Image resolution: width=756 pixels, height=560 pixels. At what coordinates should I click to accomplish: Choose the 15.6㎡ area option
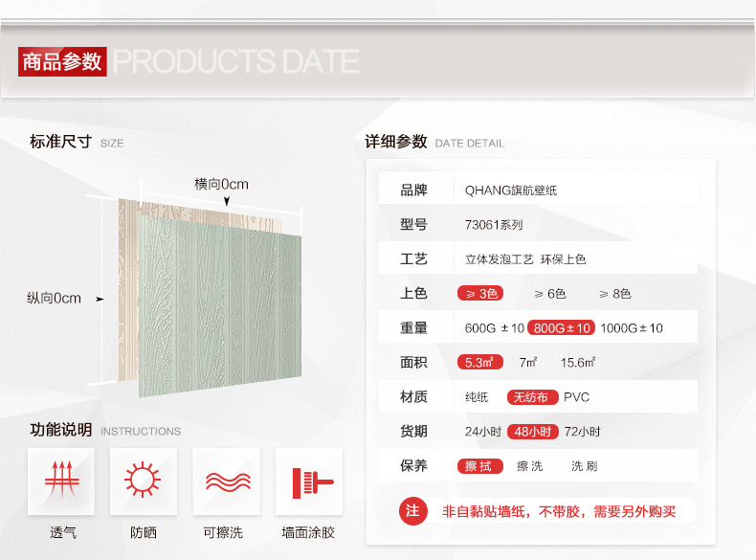(578, 362)
